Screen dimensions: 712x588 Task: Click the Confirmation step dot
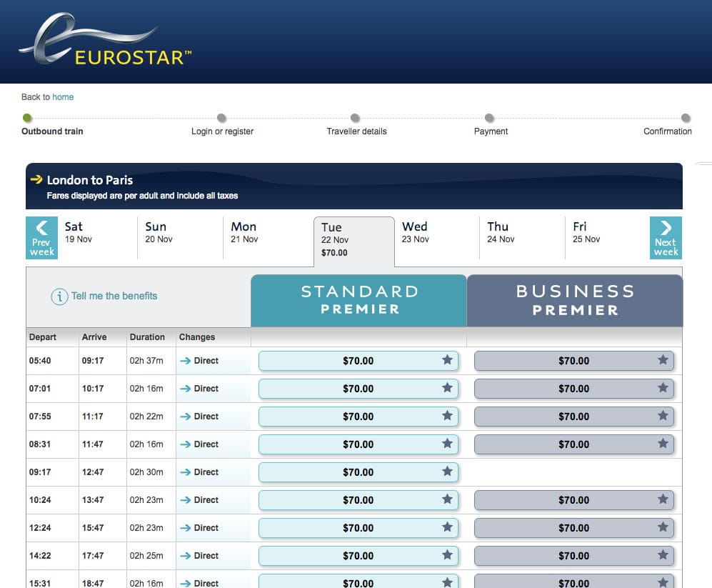pyautogui.click(x=686, y=118)
